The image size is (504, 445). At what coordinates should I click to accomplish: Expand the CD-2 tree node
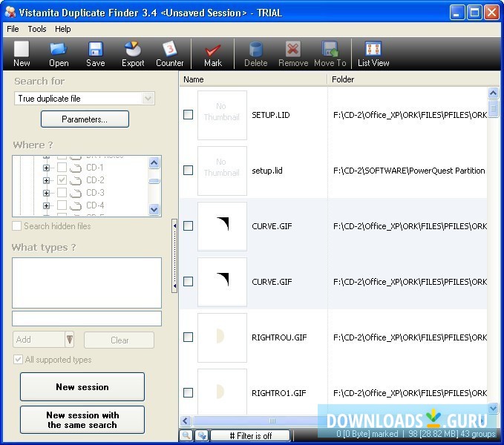(x=46, y=180)
